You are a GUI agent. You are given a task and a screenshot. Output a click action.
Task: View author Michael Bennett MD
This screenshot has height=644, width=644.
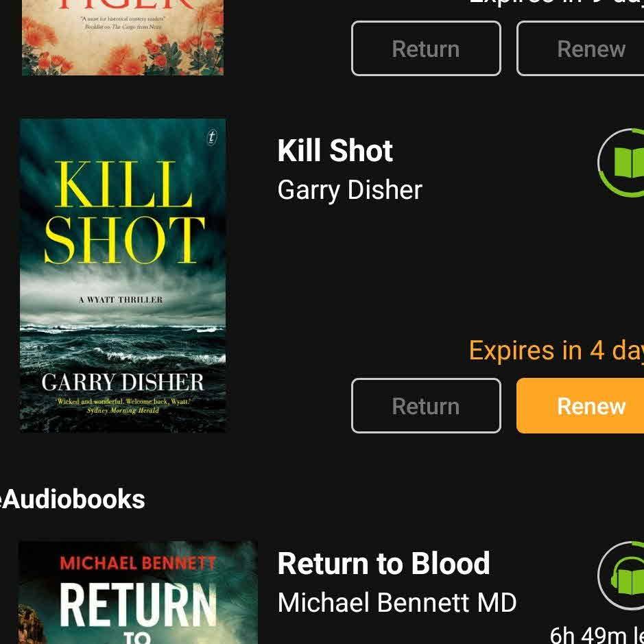[x=396, y=603]
